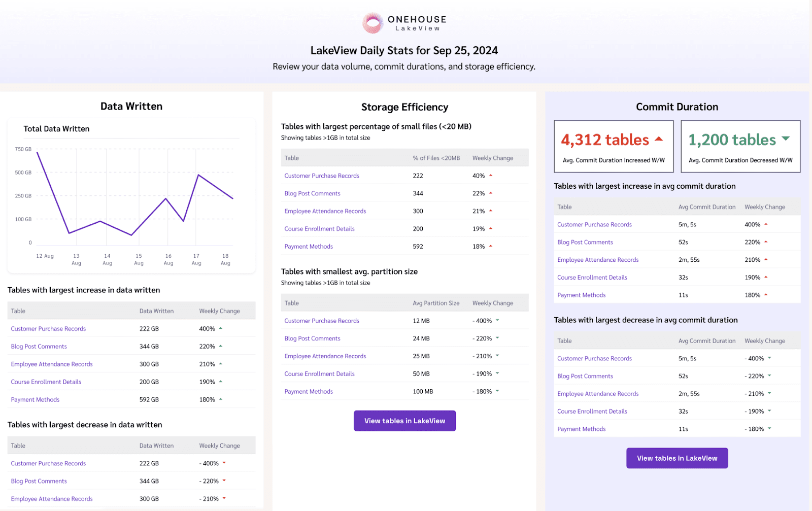Click the Avg Partition Size column header
The height and width of the screenshot is (511, 812).
[436, 303]
